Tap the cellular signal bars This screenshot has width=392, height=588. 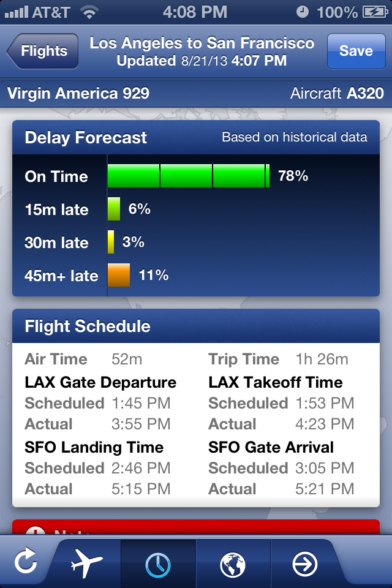[x=16, y=12]
